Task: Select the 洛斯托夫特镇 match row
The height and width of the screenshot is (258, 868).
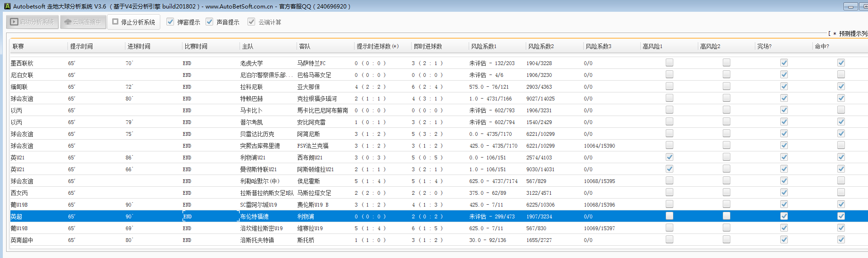Action: pyautogui.click(x=257, y=240)
